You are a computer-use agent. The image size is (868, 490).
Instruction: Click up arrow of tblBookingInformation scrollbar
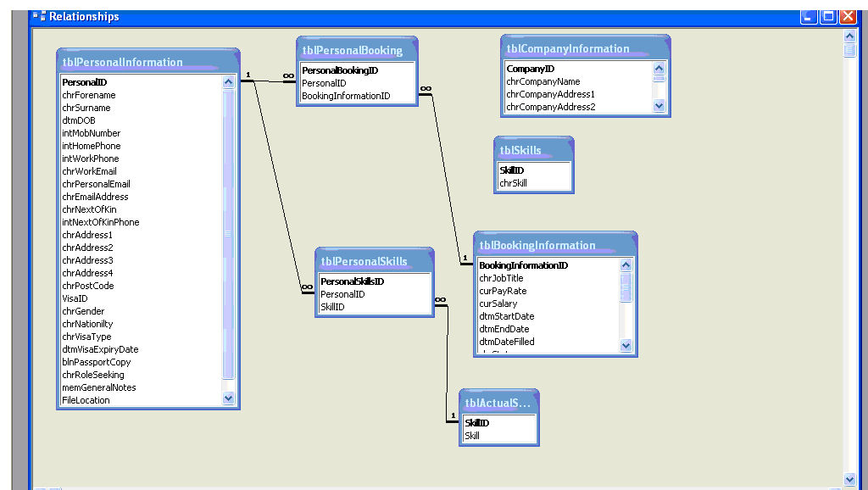pos(626,264)
